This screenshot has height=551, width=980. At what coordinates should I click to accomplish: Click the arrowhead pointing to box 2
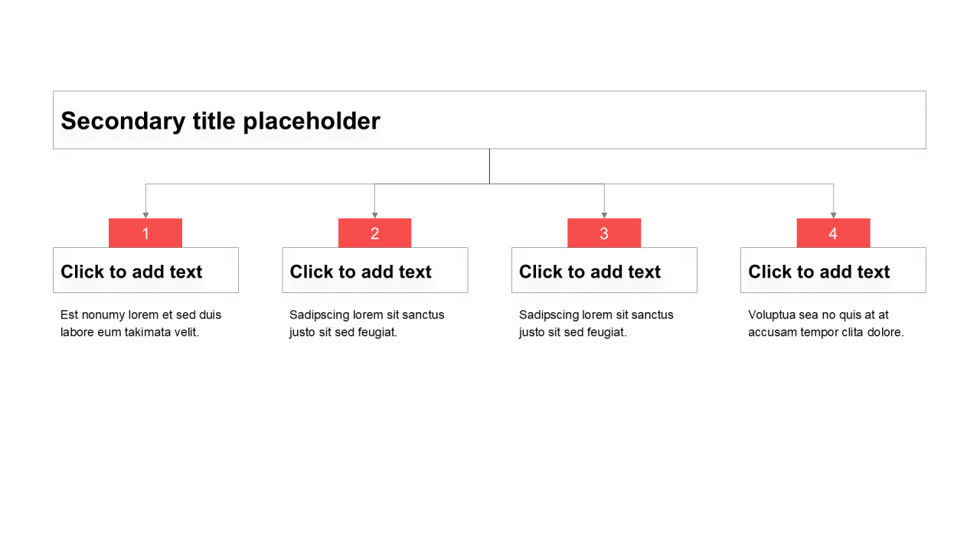(x=374, y=215)
